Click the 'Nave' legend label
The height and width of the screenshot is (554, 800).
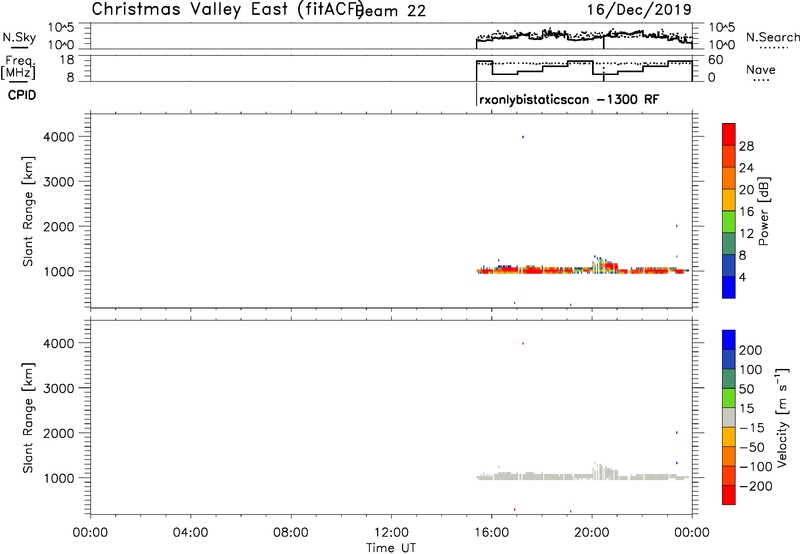click(x=761, y=69)
